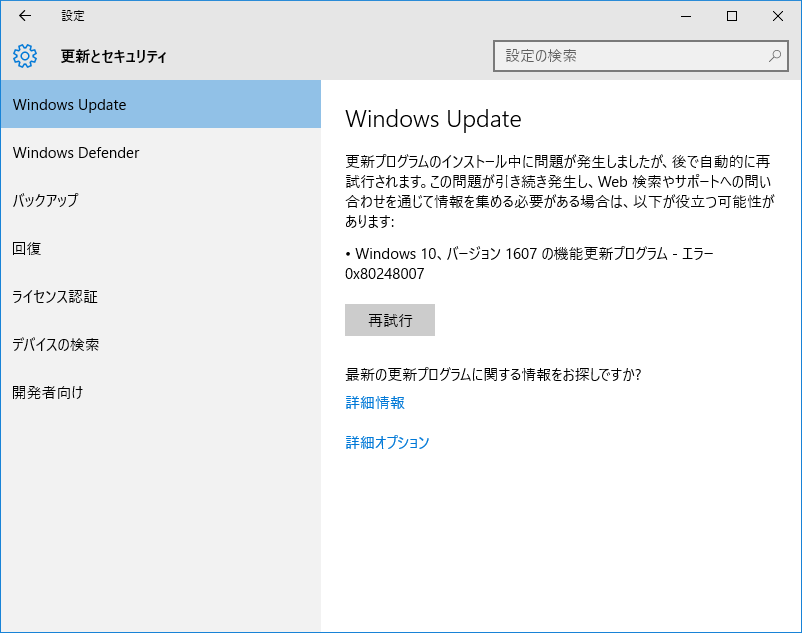Image resolution: width=802 pixels, height=633 pixels.
Task: Select Windows Update in the sidebar
Action: 161,104
